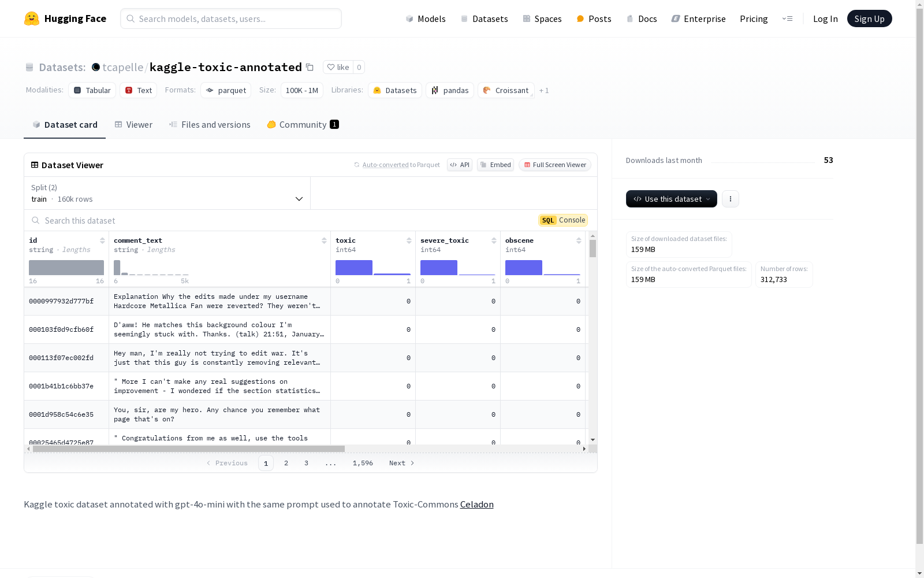This screenshot has width=924, height=578.
Task: Click the table's horizontal scrollbar
Action: point(189,449)
